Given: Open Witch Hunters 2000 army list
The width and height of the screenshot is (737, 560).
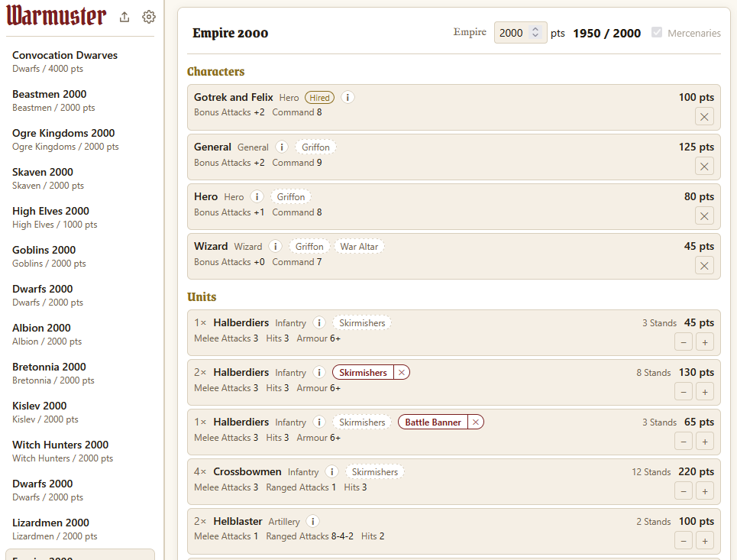Looking at the screenshot, I should click(80, 452).
